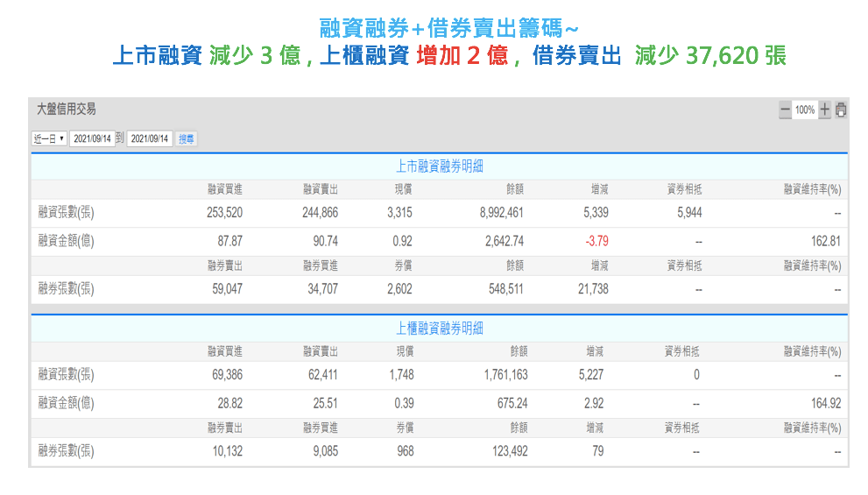Click the 上市融資融券明細 section header
This screenshot has width=868, height=495.
click(439, 166)
